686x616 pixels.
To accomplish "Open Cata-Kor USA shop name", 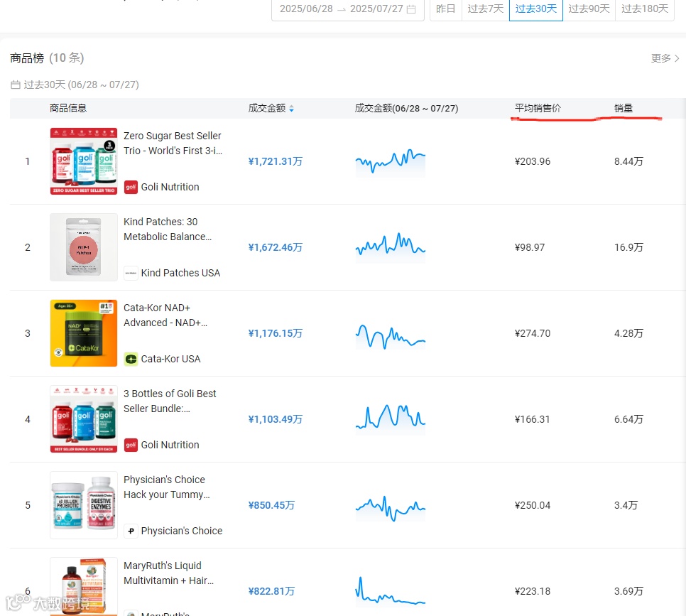I will [x=170, y=359].
